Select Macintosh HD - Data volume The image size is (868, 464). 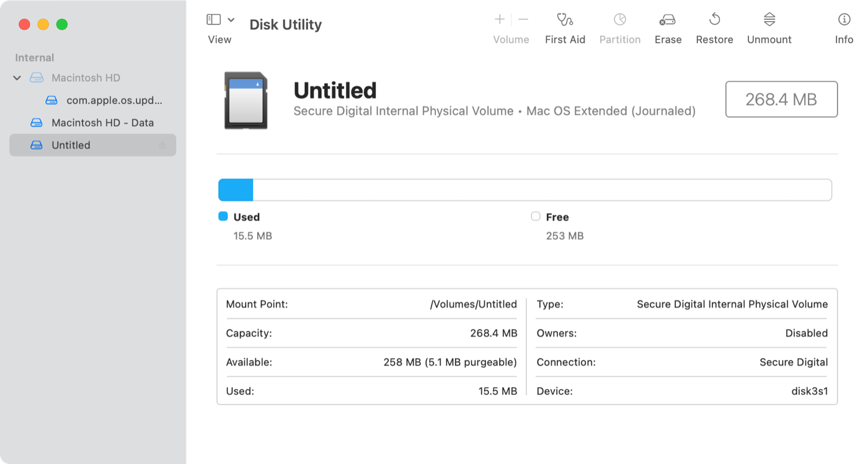click(x=102, y=123)
